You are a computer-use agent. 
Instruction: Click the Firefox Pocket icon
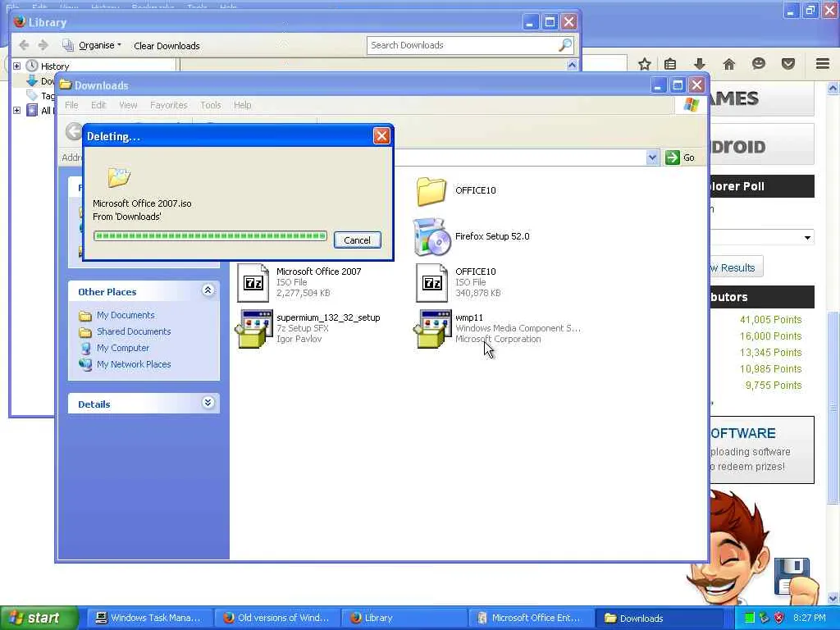pyautogui.click(x=788, y=64)
